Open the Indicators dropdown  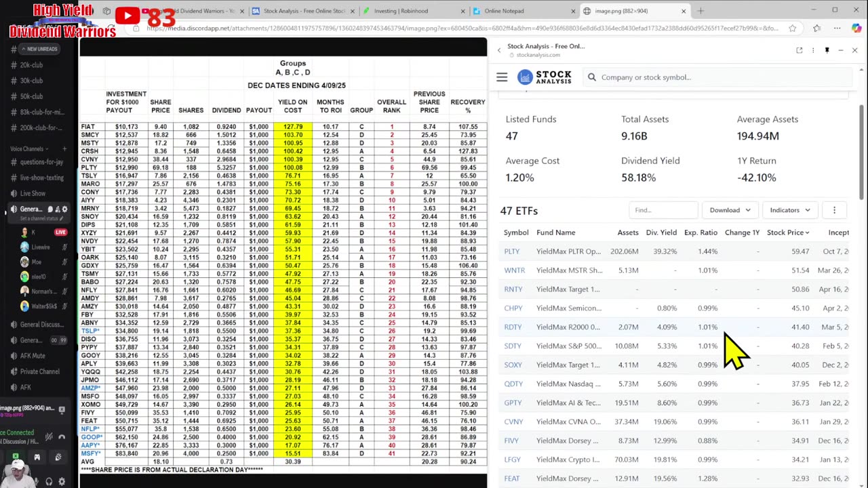click(790, 210)
